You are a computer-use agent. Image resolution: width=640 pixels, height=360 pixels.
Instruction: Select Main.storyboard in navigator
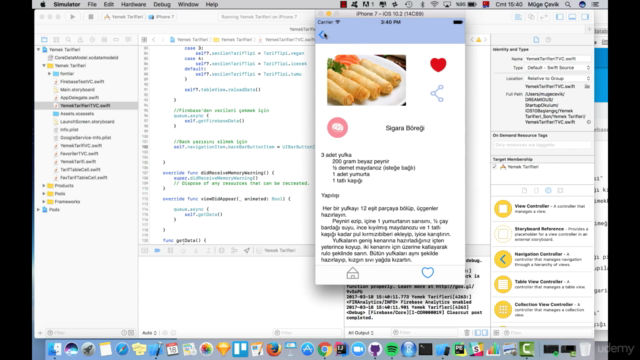(x=77, y=89)
